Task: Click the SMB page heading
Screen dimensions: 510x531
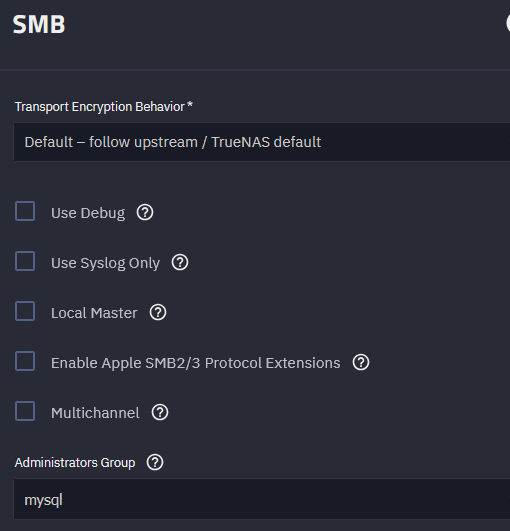Action: (39, 24)
